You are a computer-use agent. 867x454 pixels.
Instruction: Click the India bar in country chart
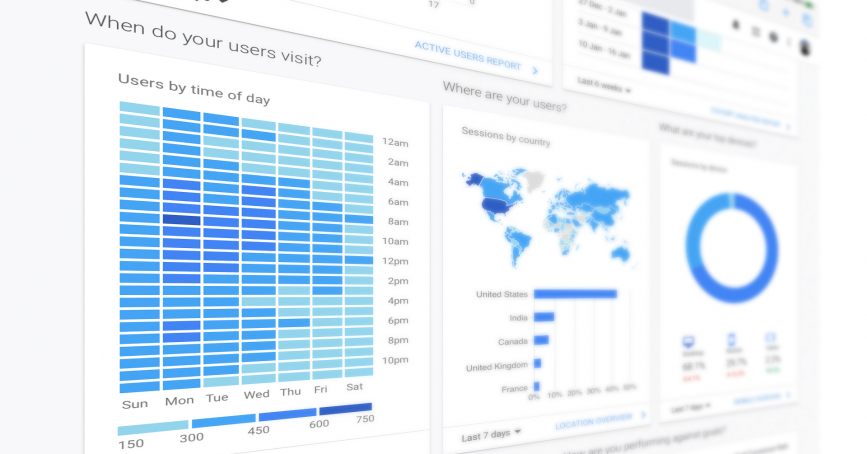pos(544,317)
